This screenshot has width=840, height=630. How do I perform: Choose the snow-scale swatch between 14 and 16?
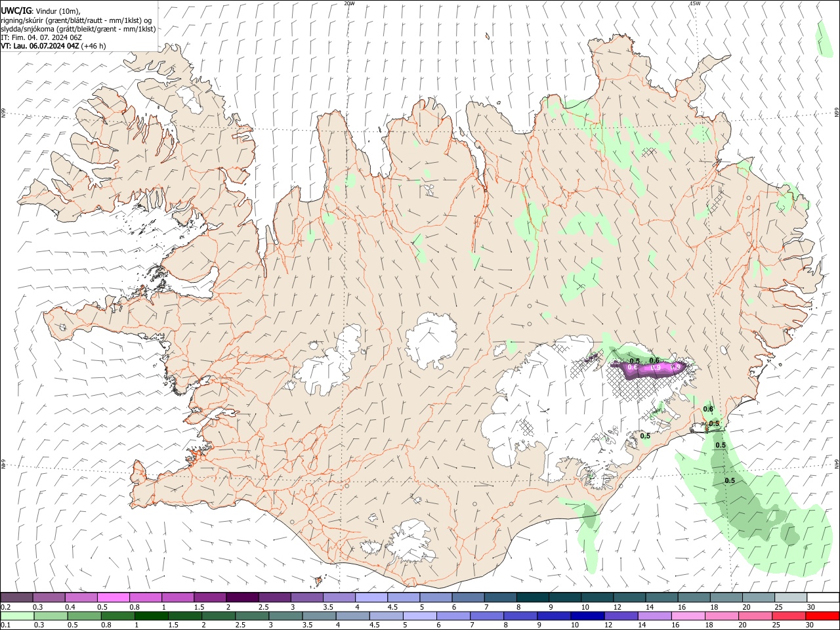click(661, 597)
